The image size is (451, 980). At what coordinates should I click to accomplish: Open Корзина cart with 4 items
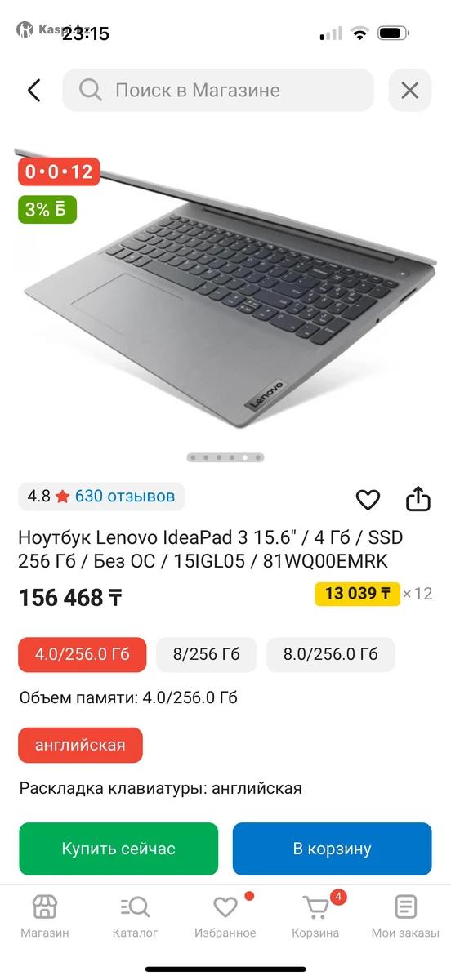point(315,915)
